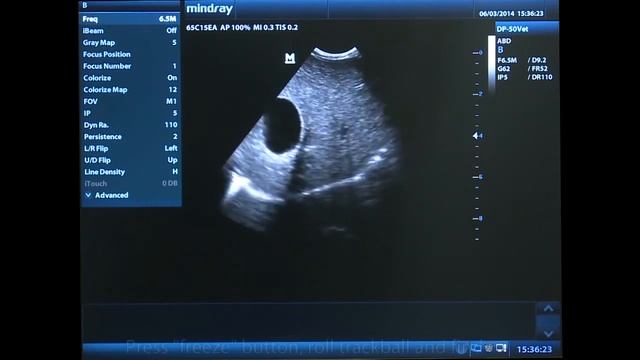Click the DR110 dynamic range readout
The width and height of the screenshot is (640, 360).
540,77
